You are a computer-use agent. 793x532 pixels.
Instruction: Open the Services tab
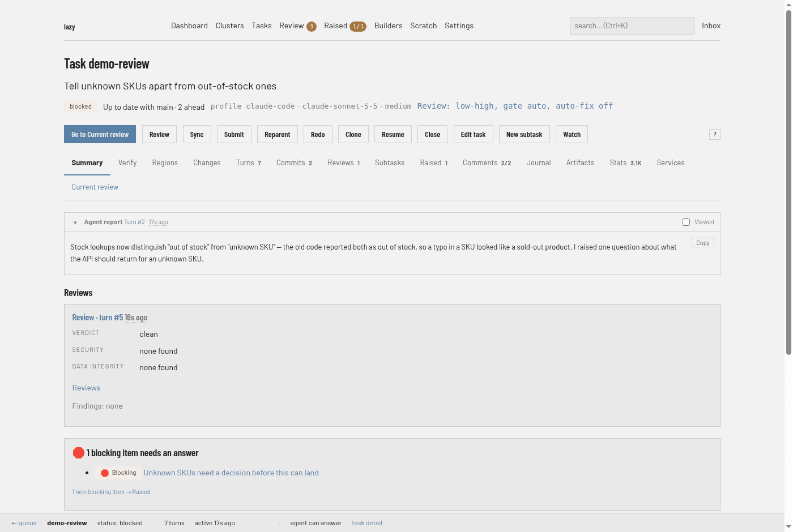point(671,163)
